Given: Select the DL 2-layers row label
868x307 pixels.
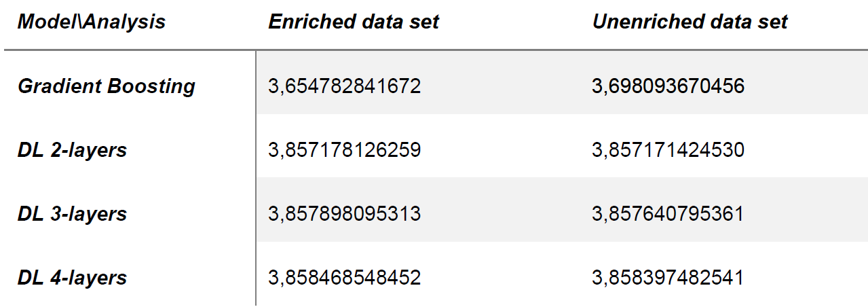Looking at the screenshot, I should pos(72,150).
